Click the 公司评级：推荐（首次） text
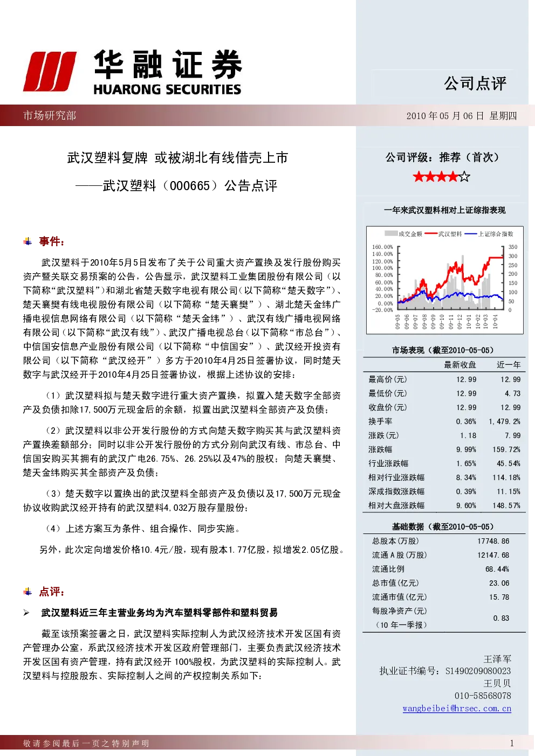This screenshot has height=756, width=535. click(x=444, y=157)
